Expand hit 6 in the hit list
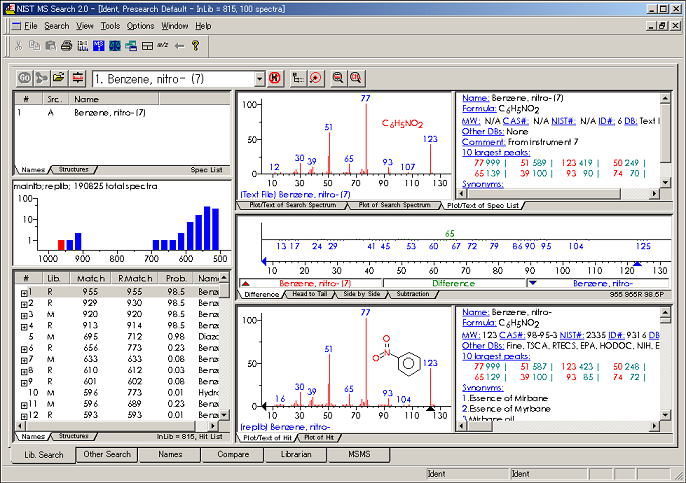Image resolution: width=686 pixels, height=483 pixels. (24, 350)
